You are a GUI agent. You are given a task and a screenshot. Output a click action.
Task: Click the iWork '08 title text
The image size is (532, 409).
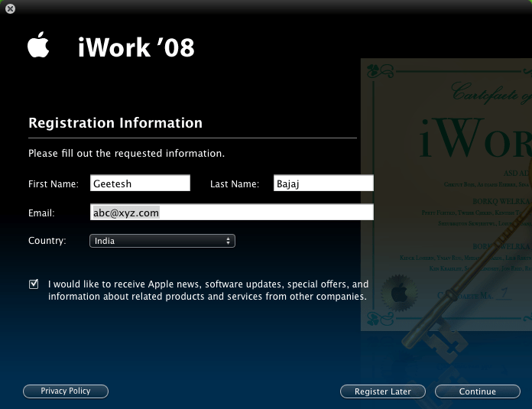(x=136, y=47)
